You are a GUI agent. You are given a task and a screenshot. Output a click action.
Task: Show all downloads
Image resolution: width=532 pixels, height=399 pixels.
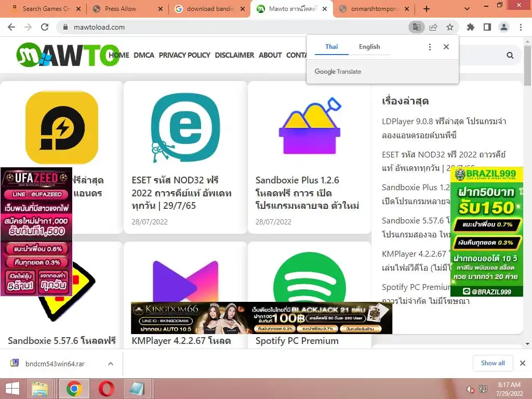click(493, 363)
